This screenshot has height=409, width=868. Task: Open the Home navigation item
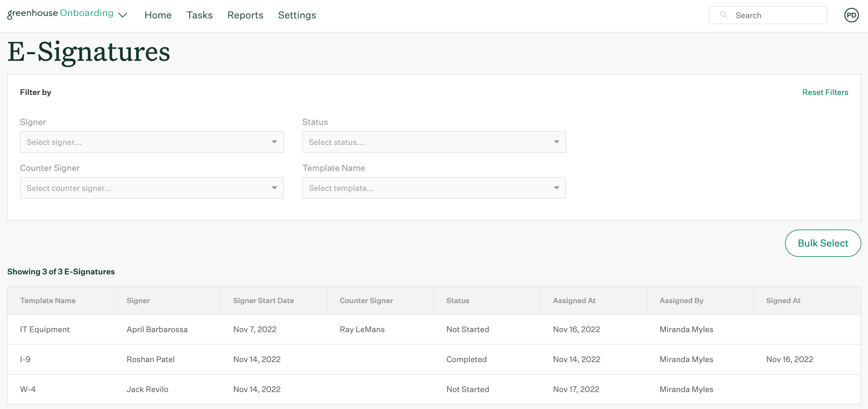tap(158, 15)
